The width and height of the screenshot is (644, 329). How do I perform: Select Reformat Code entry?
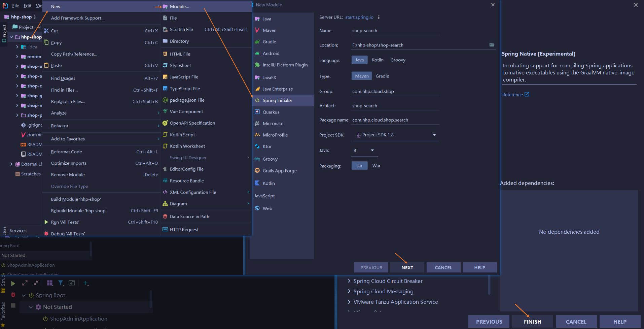tap(102, 152)
